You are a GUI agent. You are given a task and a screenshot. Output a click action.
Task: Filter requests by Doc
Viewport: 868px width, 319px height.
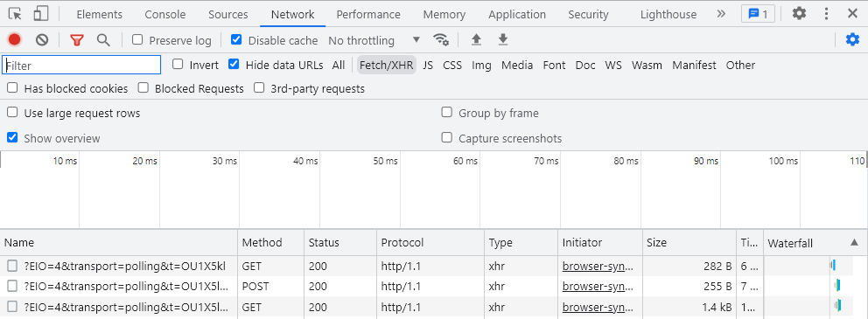click(x=585, y=66)
